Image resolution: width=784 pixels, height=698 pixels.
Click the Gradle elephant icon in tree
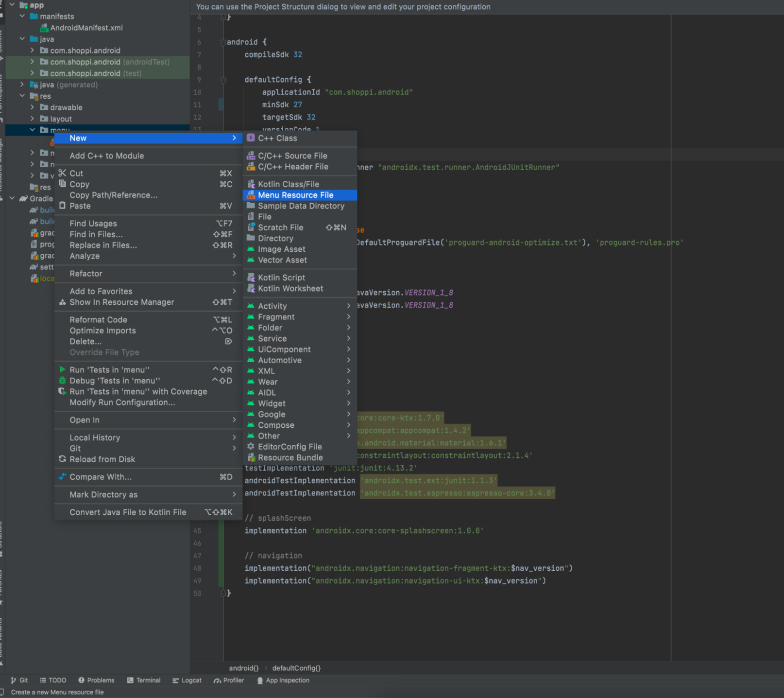(x=23, y=198)
